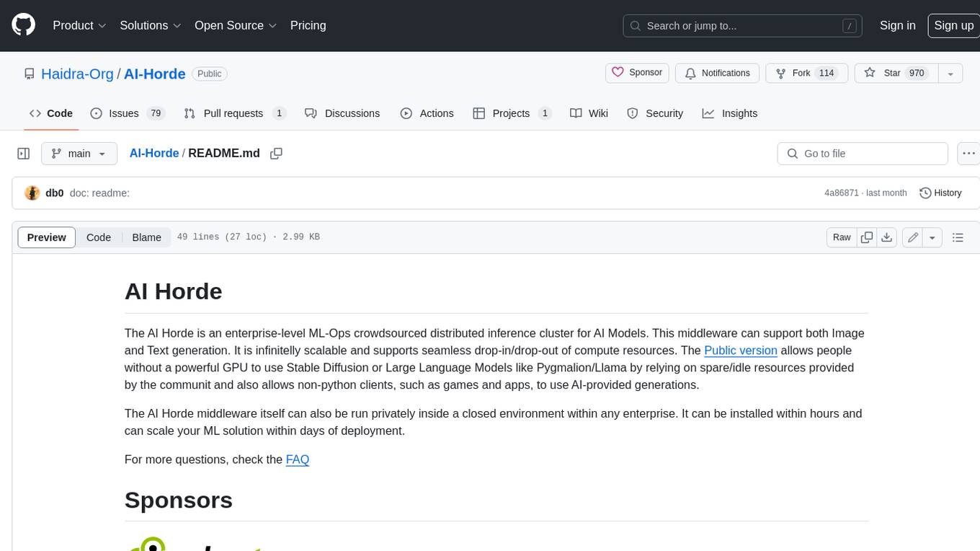Viewport: 980px width, 551px height.
Task: Open the Haidra-Org organization link
Action: tap(77, 74)
